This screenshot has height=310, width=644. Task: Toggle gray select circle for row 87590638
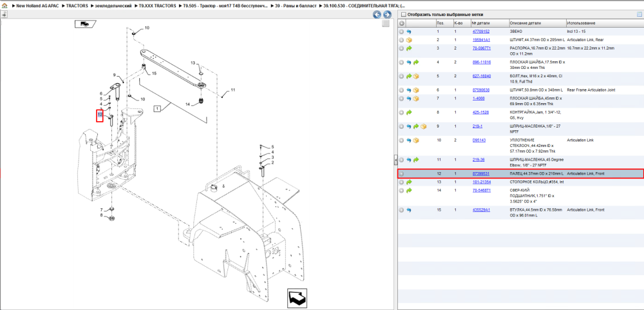pyautogui.click(x=402, y=90)
